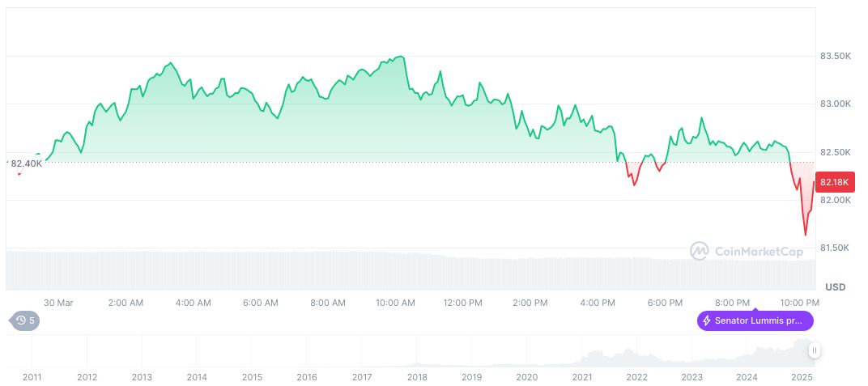Click the 30 Mar date axis label
Image resolution: width=868 pixels, height=386 pixels.
(58, 302)
